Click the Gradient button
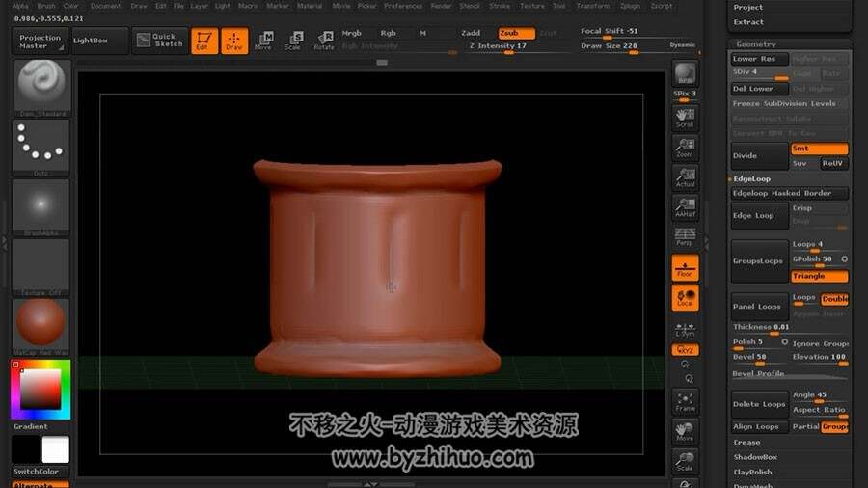This screenshot has height=488, width=868. (31, 426)
